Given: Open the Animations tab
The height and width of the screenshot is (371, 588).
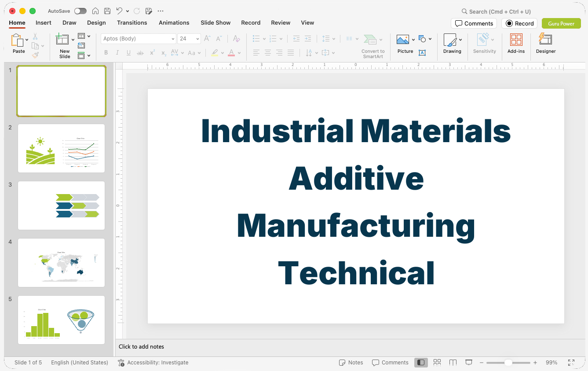Looking at the screenshot, I should point(174,22).
